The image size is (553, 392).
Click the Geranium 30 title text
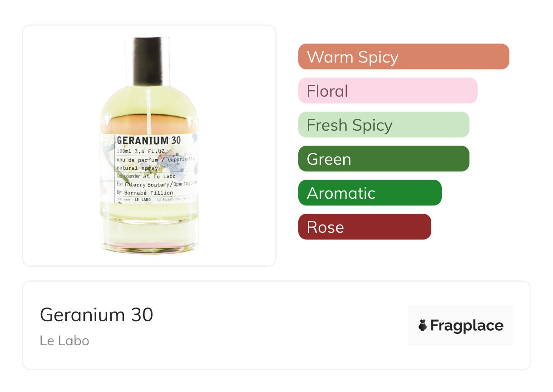pyautogui.click(x=97, y=314)
